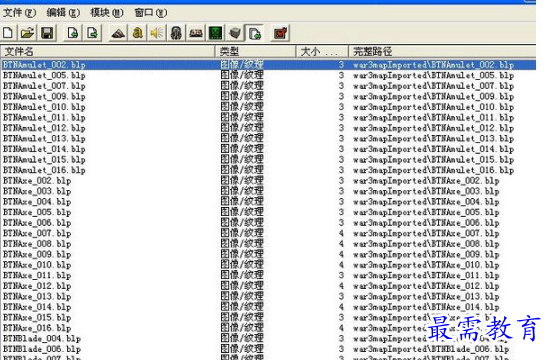Click path war3mapImported\BTNAxe_002.blp
This screenshot has height=360, width=549.
click(426, 181)
